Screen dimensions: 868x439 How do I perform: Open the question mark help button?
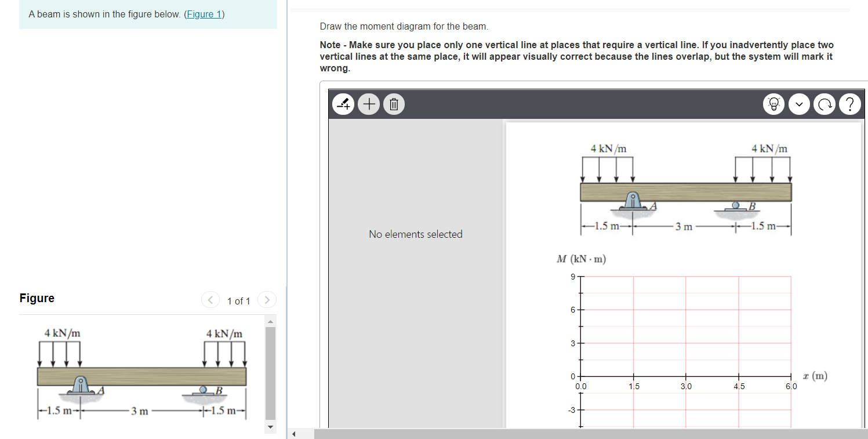click(x=850, y=104)
